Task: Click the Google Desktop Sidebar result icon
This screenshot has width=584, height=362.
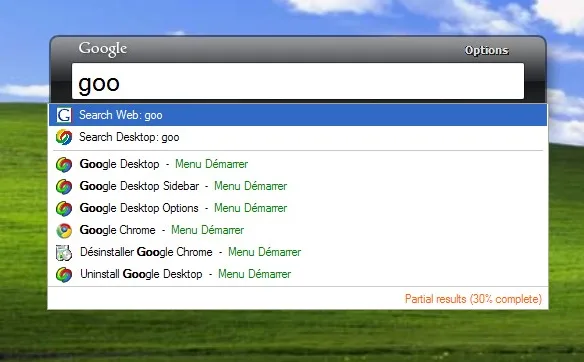Action: (64, 186)
